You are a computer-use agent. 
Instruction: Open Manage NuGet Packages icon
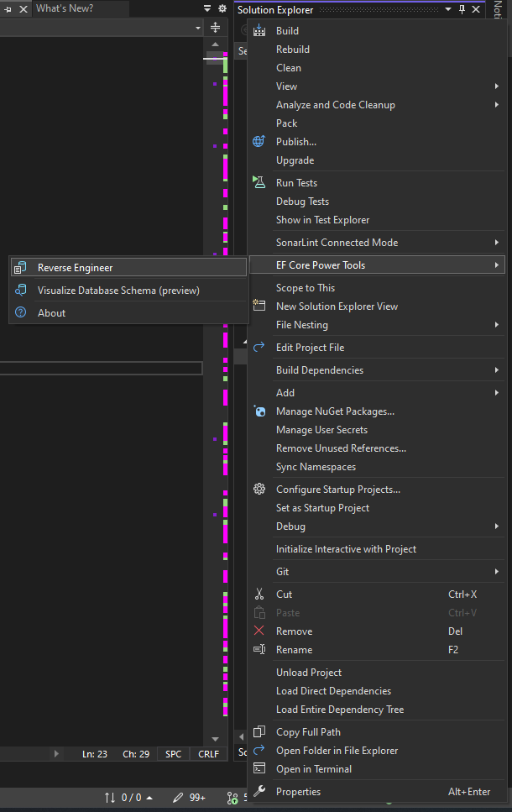259,411
